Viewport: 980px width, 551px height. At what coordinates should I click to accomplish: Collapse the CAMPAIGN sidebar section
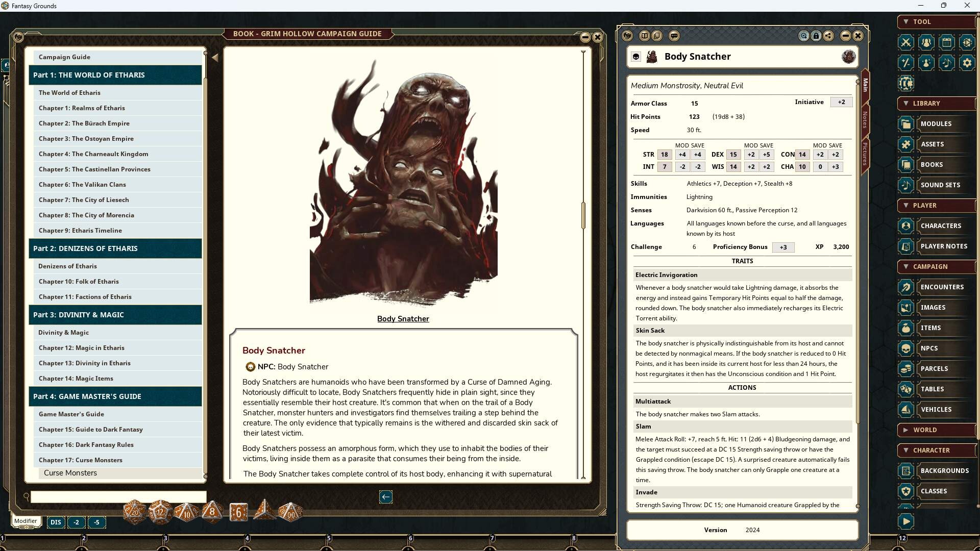click(x=937, y=267)
